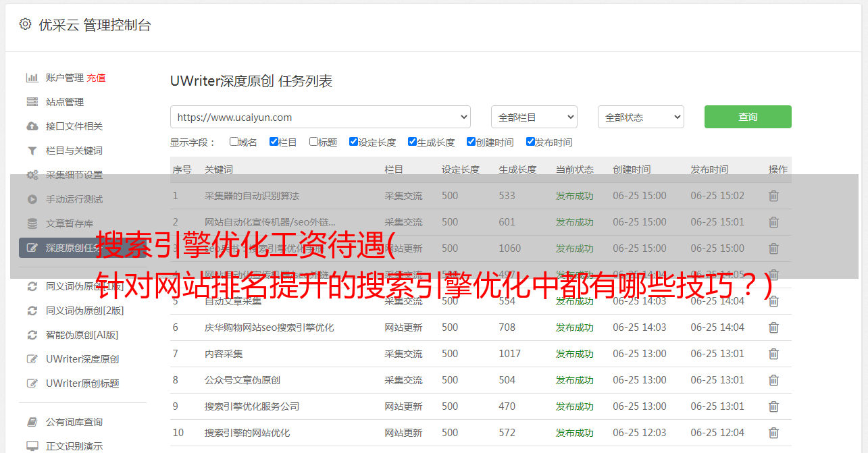Open 采集细节设置 in the sidebar

click(x=74, y=175)
